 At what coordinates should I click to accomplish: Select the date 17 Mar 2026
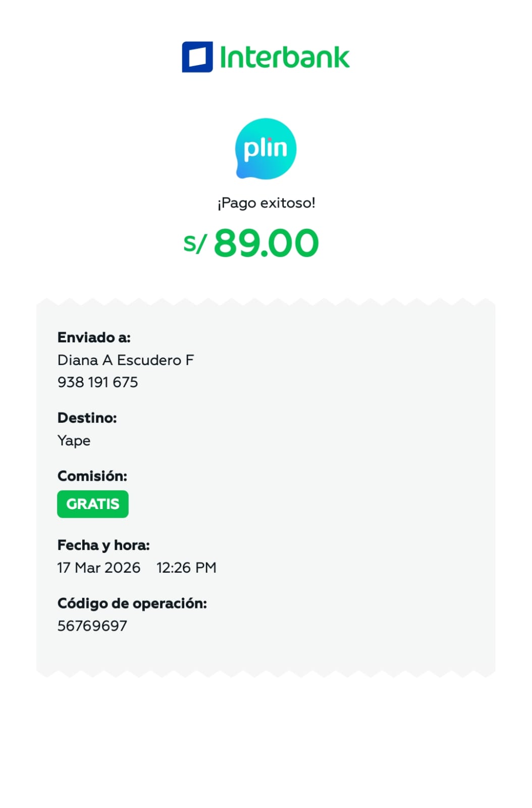click(x=99, y=568)
